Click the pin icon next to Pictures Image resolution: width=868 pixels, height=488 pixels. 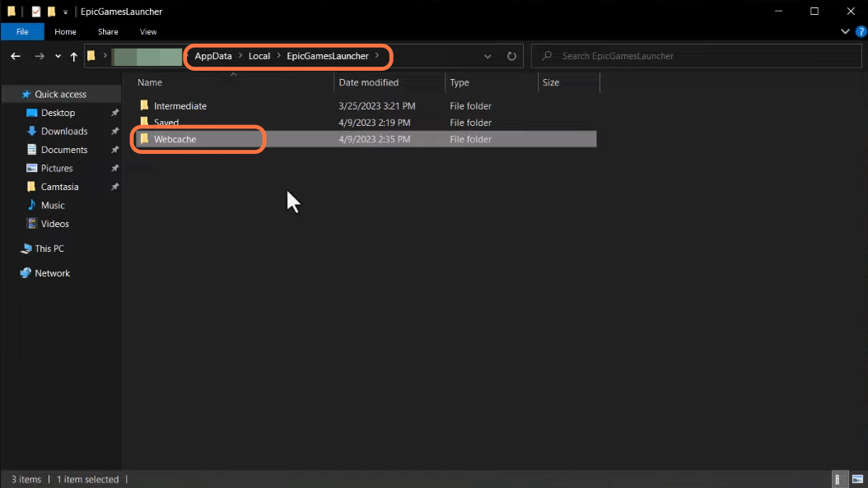114,168
